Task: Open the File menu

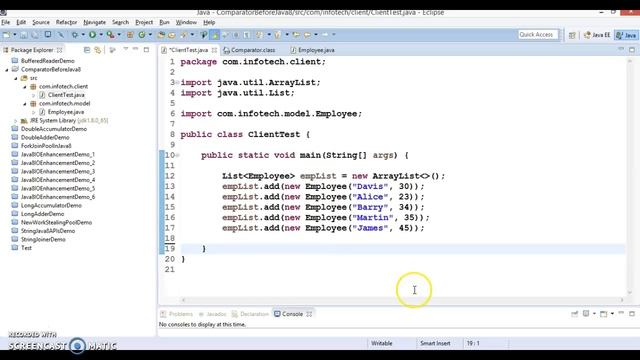Action: (6, 22)
